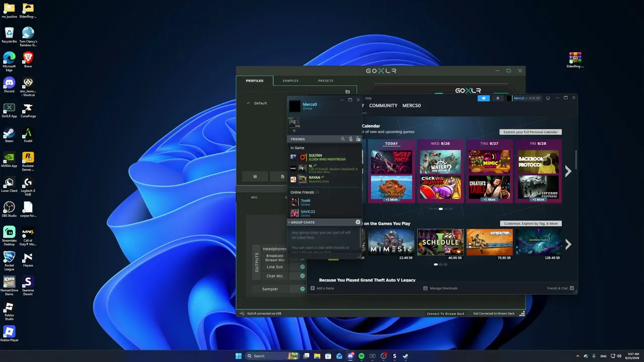Screen dimensions: 644x362
Task: Expand system tray hidden icons chevron
Action: point(578,356)
